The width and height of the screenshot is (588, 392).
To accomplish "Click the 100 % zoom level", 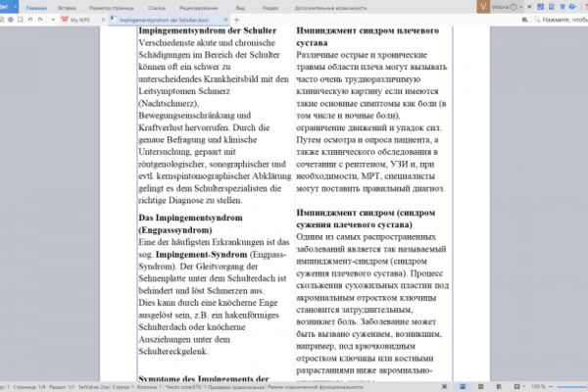I will pyautogui.click(x=538, y=387).
